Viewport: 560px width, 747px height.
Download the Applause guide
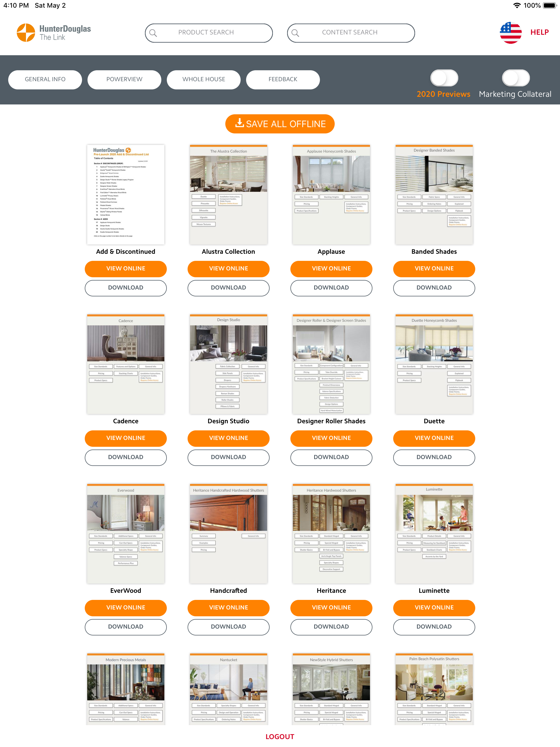331,288
